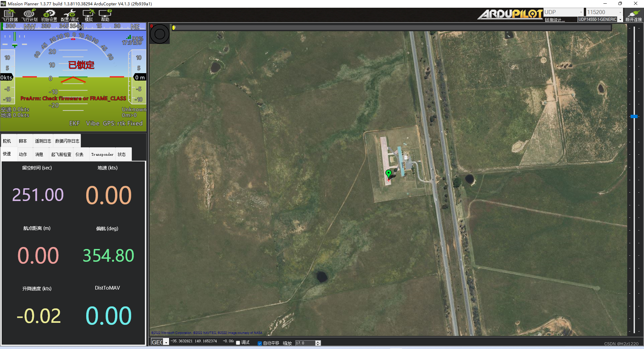Click the latitude -35.3632621 coordinate readout

pyautogui.click(x=181, y=341)
